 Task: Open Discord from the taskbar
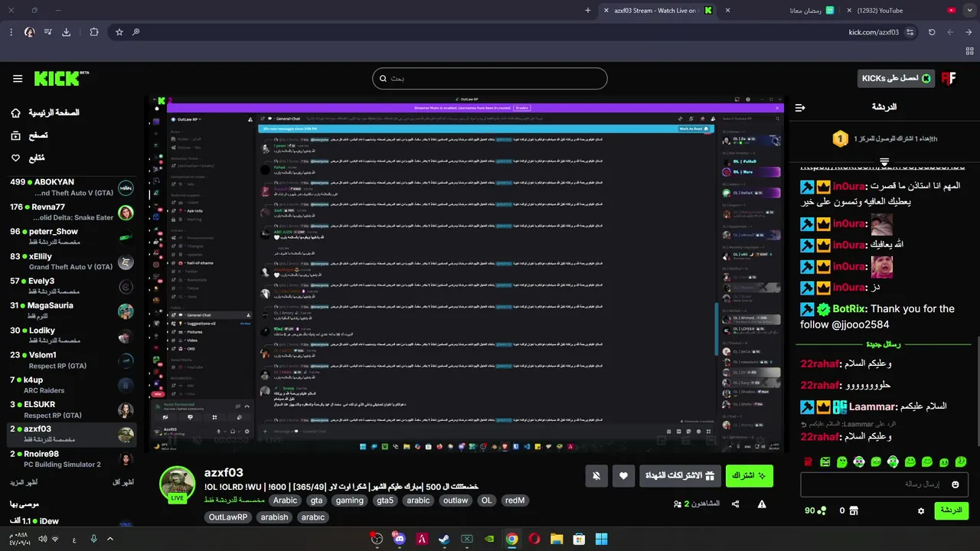pyautogui.click(x=399, y=539)
